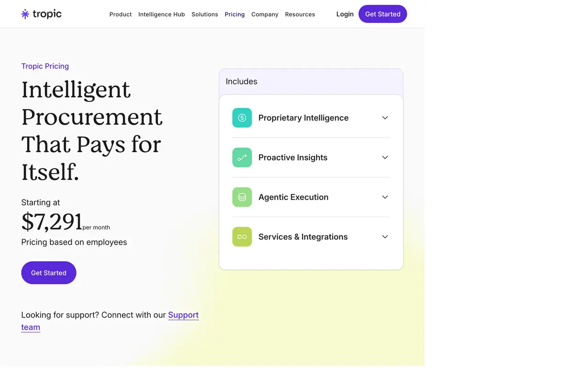Click the Agentic Execution database icon
The width and height of the screenshot is (588, 368).
tap(242, 197)
